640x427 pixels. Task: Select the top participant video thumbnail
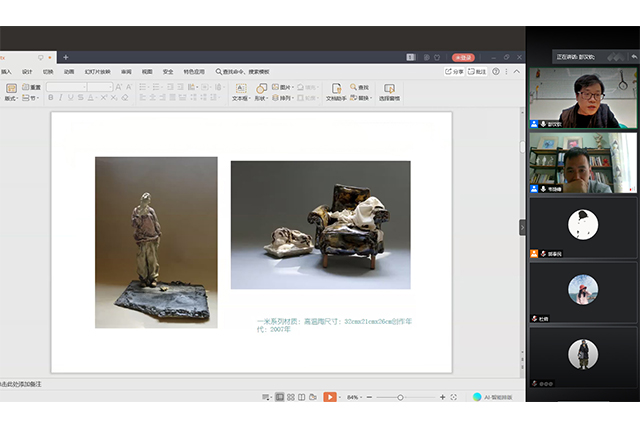(x=583, y=98)
